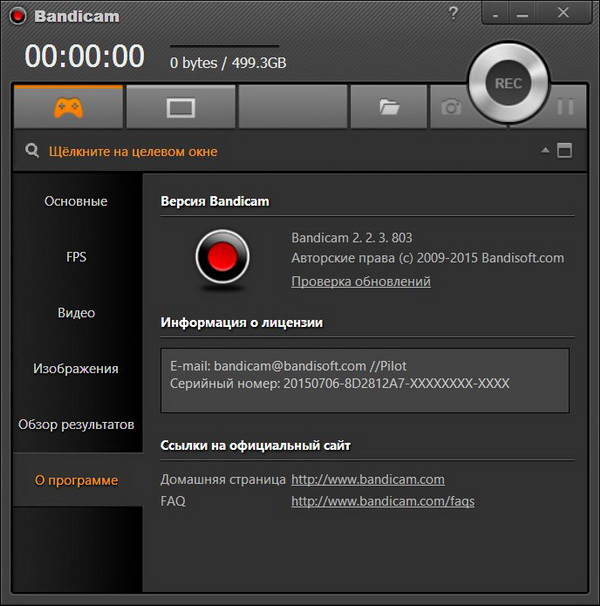Image resolution: width=600 pixels, height=606 pixels.
Task: Select the О программе tab
Action: (x=76, y=480)
